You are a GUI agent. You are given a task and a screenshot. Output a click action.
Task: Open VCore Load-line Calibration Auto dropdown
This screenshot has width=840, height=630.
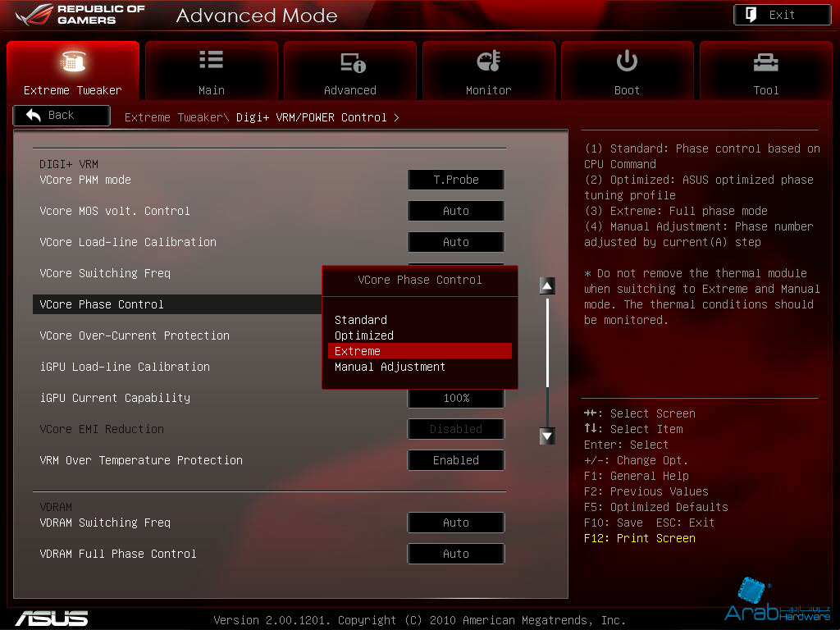tap(456, 242)
